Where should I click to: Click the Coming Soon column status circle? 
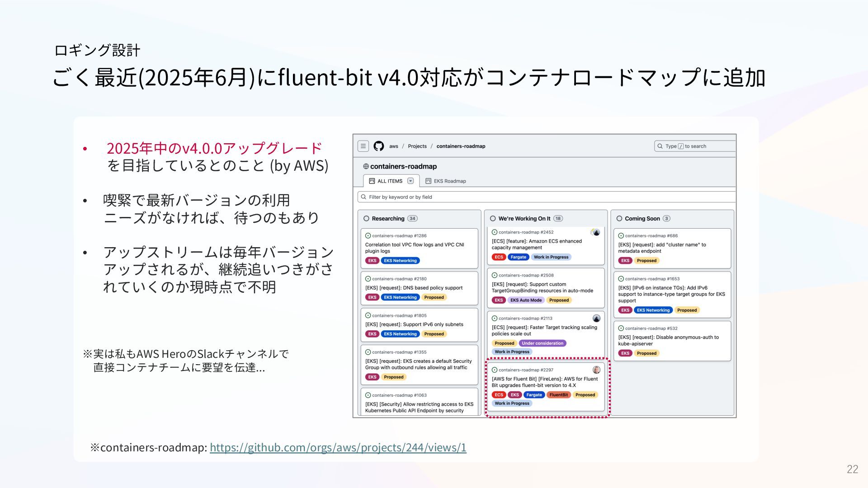point(619,218)
